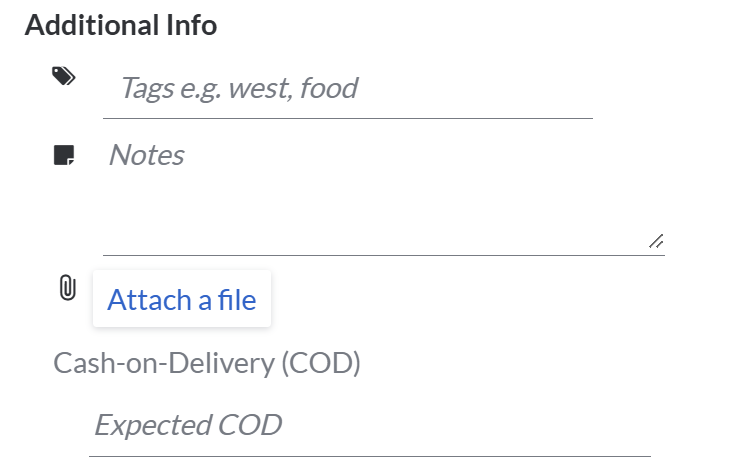Click inside the Notes text area

383,190
